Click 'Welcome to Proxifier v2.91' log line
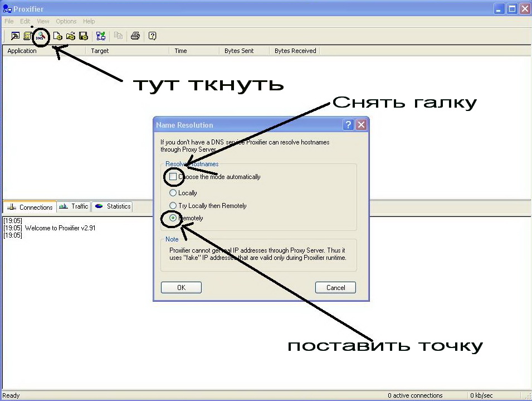 [60, 228]
